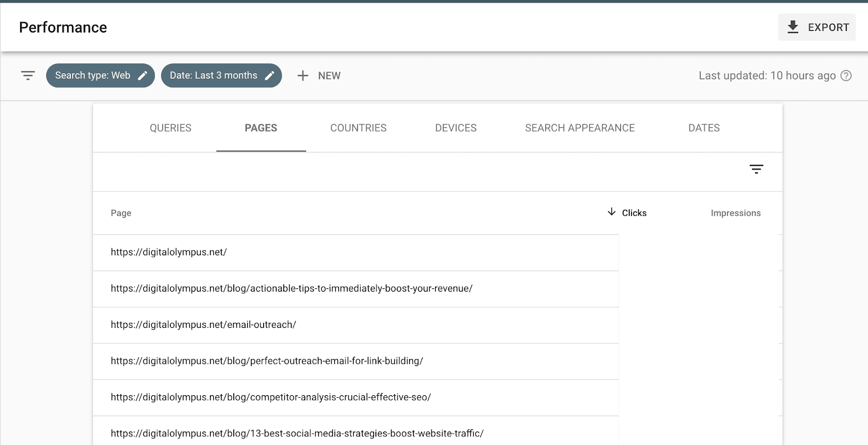Switch to the Queries tab

[170, 128]
